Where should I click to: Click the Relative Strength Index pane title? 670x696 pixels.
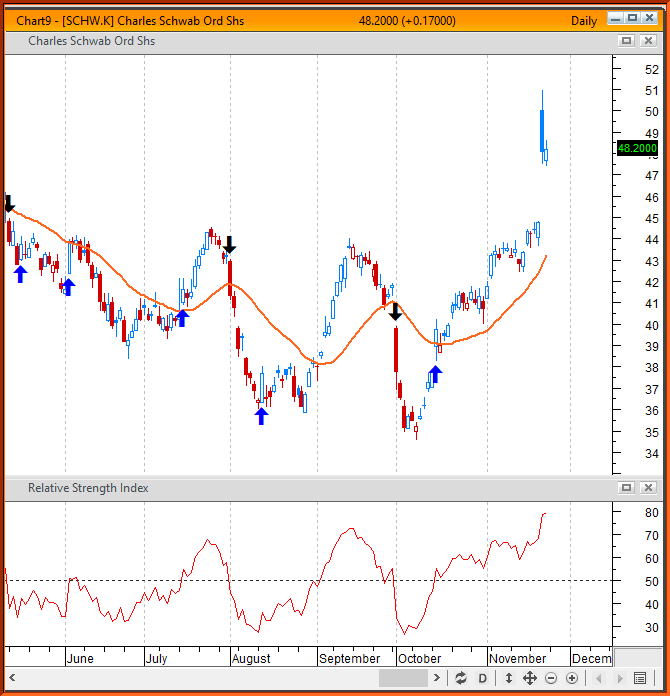88,488
